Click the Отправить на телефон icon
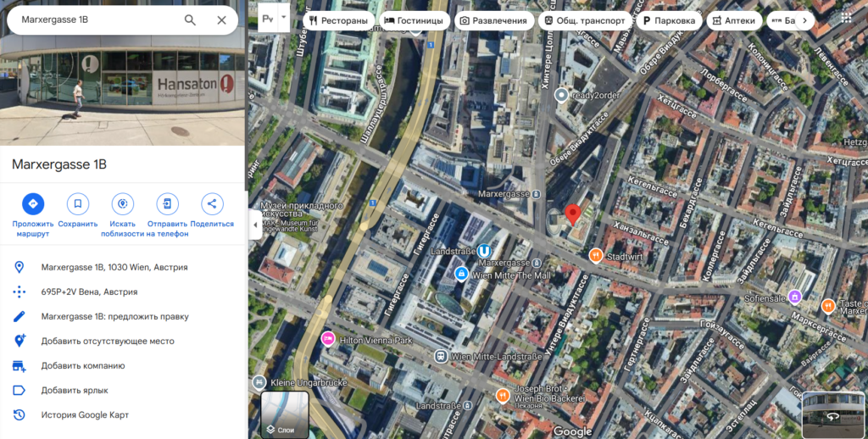Screen dimensions: 868x439 tap(168, 203)
